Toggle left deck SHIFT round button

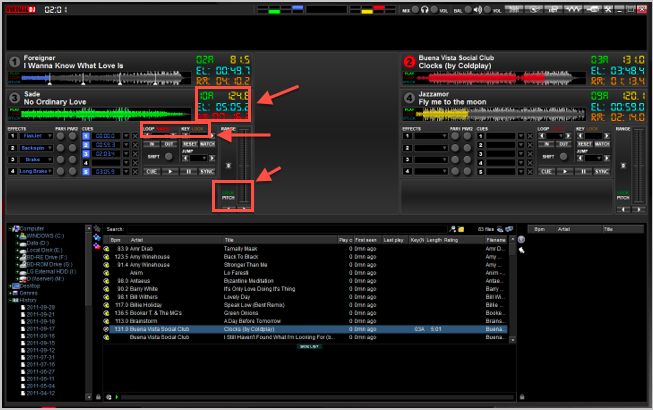pyautogui.click(x=168, y=157)
